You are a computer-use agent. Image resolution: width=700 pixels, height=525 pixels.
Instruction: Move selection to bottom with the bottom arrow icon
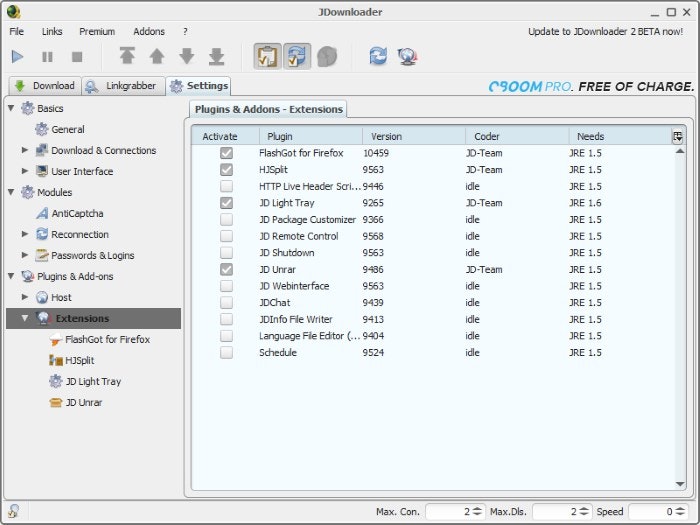pyautogui.click(x=217, y=56)
